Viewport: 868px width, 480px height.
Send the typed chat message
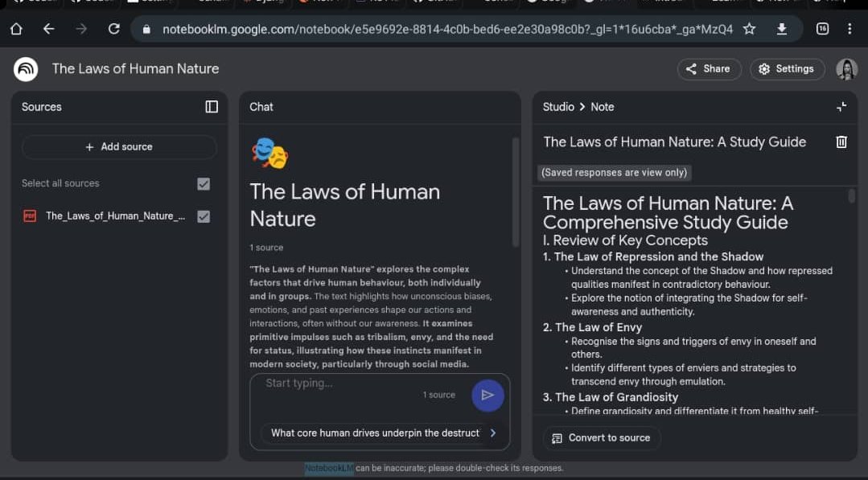click(487, 395)
